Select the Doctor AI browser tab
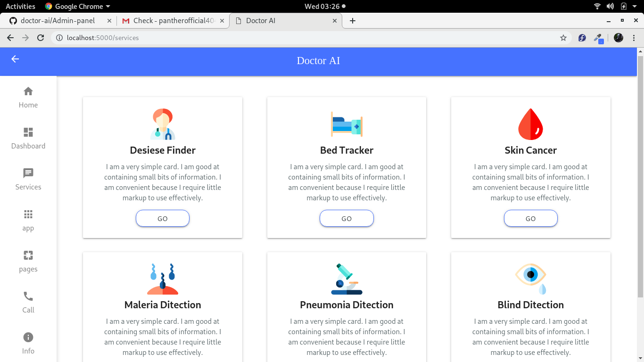This screenshot has width=644, height=362. click(x=286, y=21)
